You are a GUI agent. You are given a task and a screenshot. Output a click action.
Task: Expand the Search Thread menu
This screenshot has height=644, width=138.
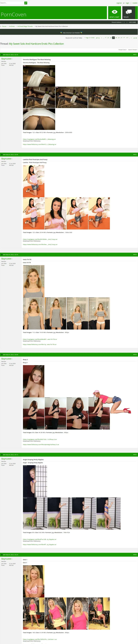(x=133, y=50)
